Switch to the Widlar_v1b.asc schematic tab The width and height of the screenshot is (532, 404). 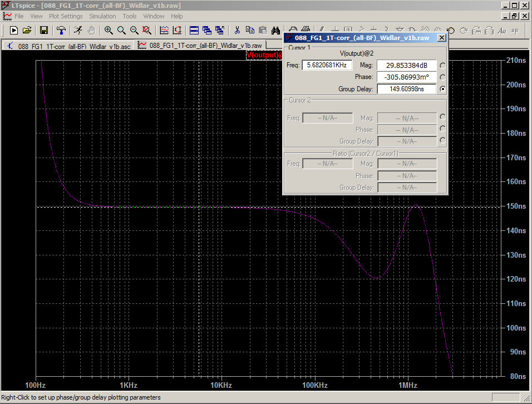tap(69, 46)
